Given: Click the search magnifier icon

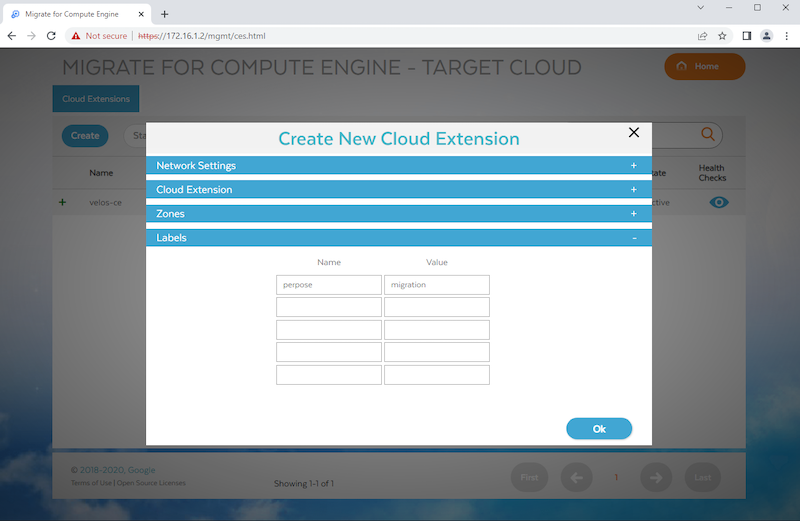Looking at the screenshot, I should [x=708, y=135].
